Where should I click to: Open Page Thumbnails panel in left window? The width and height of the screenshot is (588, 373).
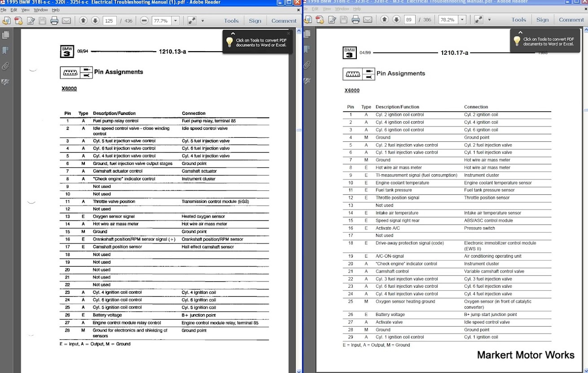[5, 35]
